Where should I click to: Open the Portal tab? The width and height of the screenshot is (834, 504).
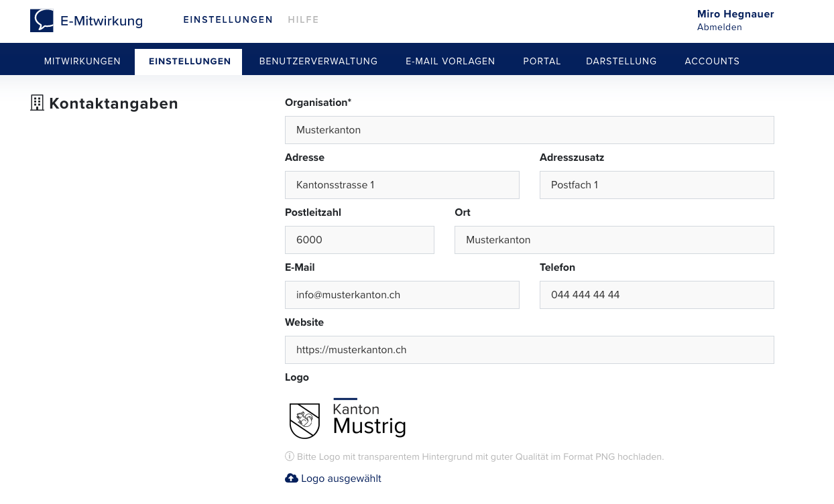(x=542, y=61)
